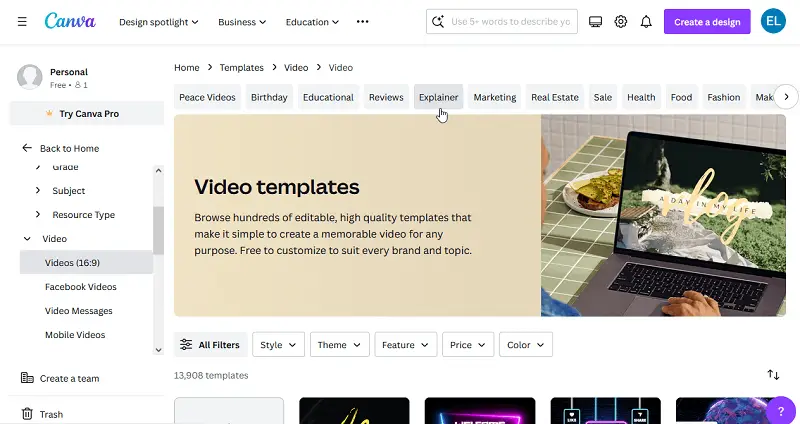Click the Personal profile avatar
Image resolution: width=800 pixels, height=424 pixels.
coord(30,77)
